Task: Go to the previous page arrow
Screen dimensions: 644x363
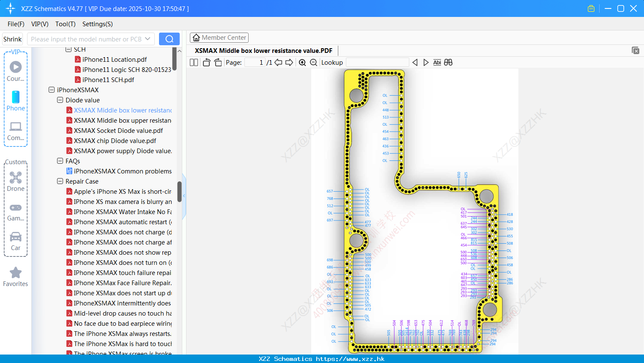Action: point(278,62)
